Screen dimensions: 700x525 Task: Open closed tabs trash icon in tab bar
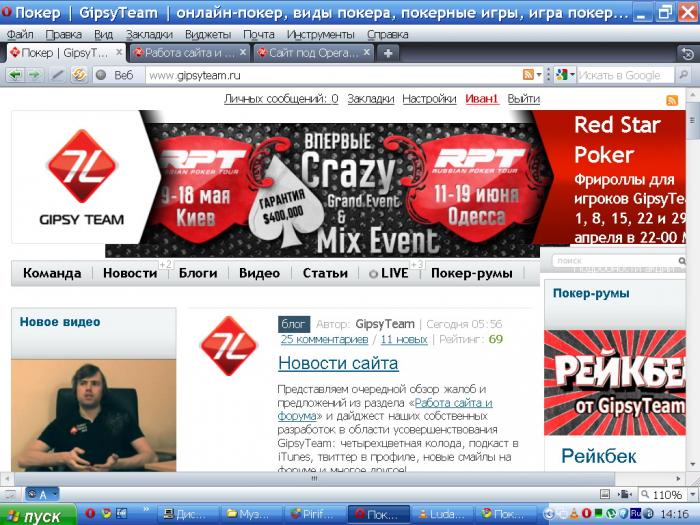pyautogui.click(x=687, y=54)
